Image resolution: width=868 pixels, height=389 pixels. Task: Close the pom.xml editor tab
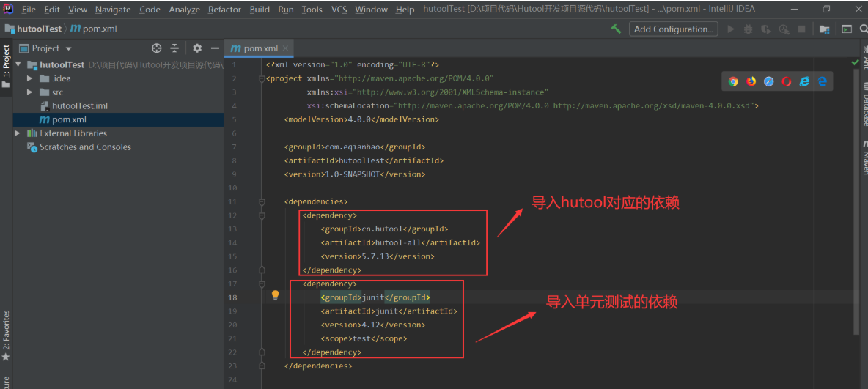(285, 48)
